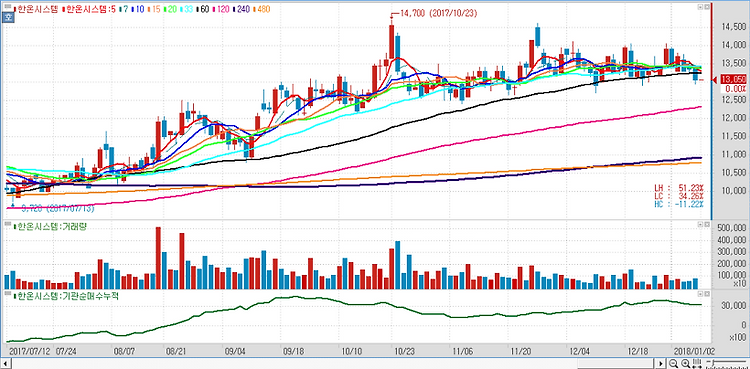Click the bar spacing adjust icon

point(697,364)
